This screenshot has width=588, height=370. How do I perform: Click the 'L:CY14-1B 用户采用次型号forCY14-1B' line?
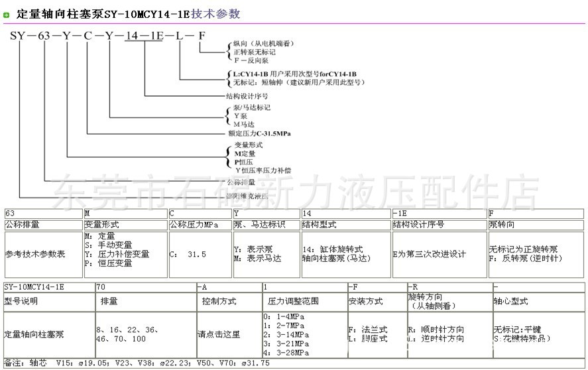tap(295, 74)
